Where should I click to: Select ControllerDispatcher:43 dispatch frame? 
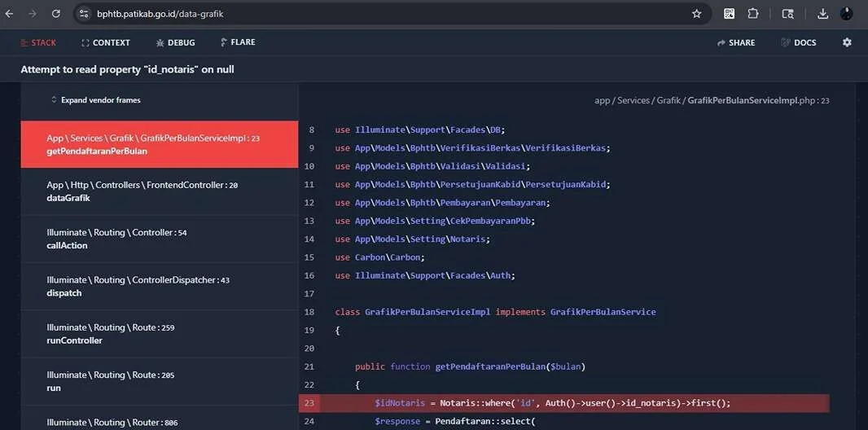(x=160, y=287)
